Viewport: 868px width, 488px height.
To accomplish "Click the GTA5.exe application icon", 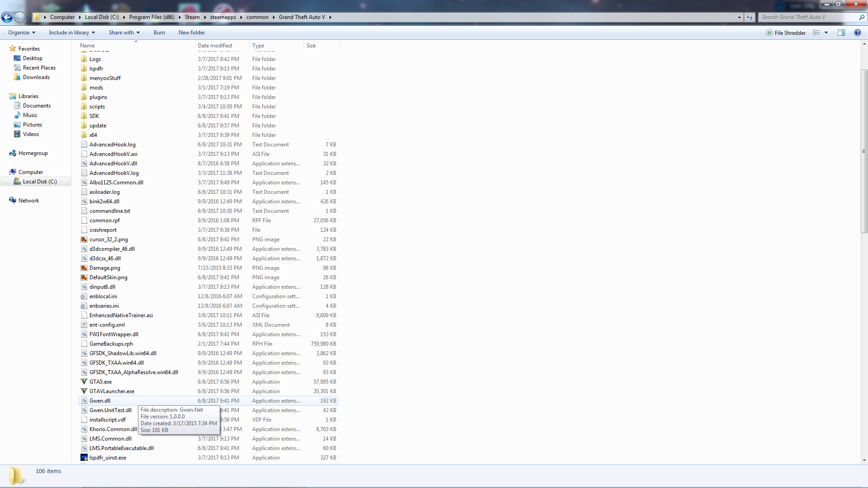I will point(84,382).
